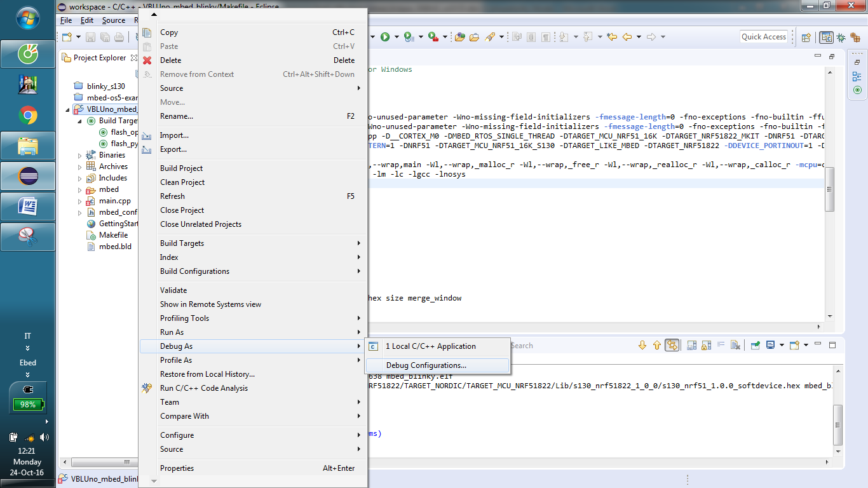Toggle the Show Whitespace Characters icon
Viewport: 868px width, 488px height.
click(x=545, y=37)
